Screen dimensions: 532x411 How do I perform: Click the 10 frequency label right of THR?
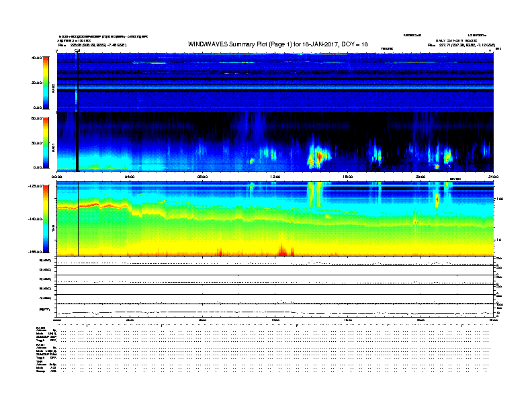499,240
